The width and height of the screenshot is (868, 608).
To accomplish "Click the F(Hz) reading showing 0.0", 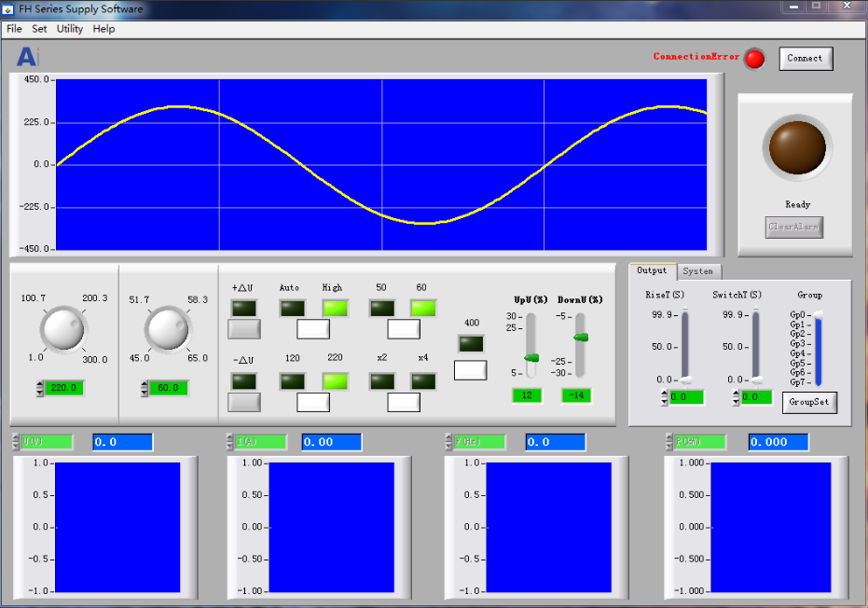I will pyautogui.click(x=556, y=442).
